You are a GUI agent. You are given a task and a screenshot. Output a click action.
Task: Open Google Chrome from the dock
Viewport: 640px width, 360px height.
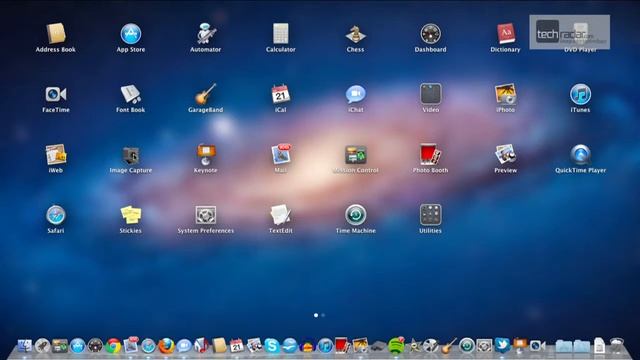point(113,346)
